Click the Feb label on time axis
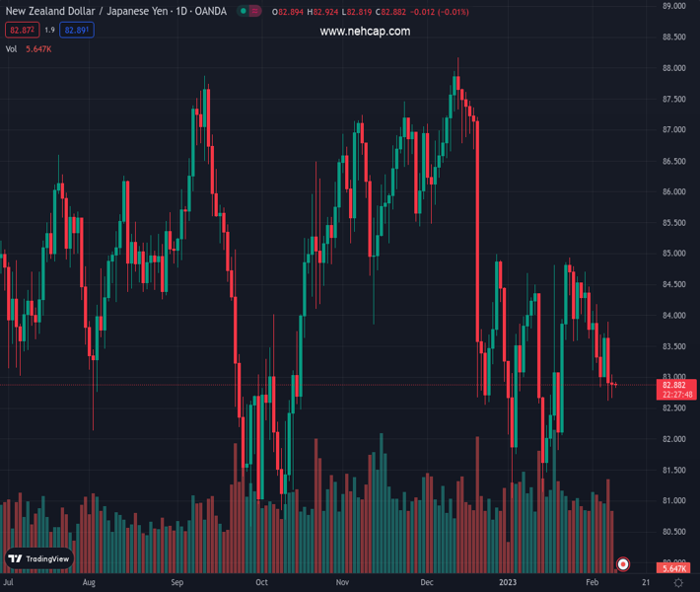This screenshot has height=592, width=700. [x=592, y=583]
